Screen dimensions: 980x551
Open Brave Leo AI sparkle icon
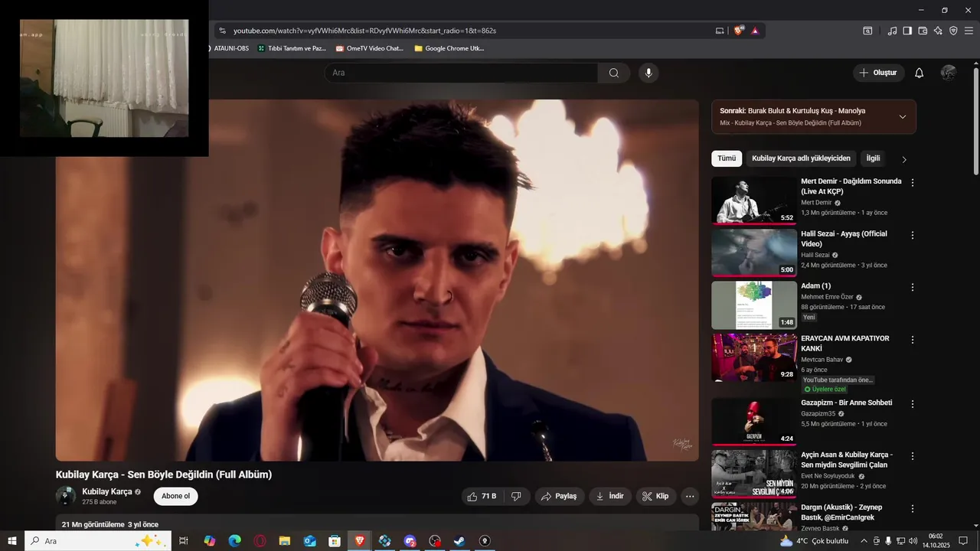[938, 31]
